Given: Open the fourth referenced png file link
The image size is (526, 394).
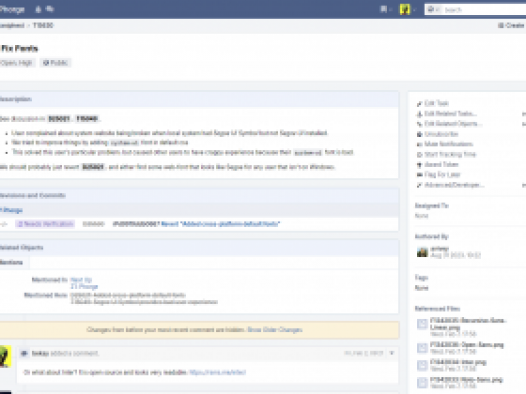Looking at the screenshot, I should click(x=466, y=380).
